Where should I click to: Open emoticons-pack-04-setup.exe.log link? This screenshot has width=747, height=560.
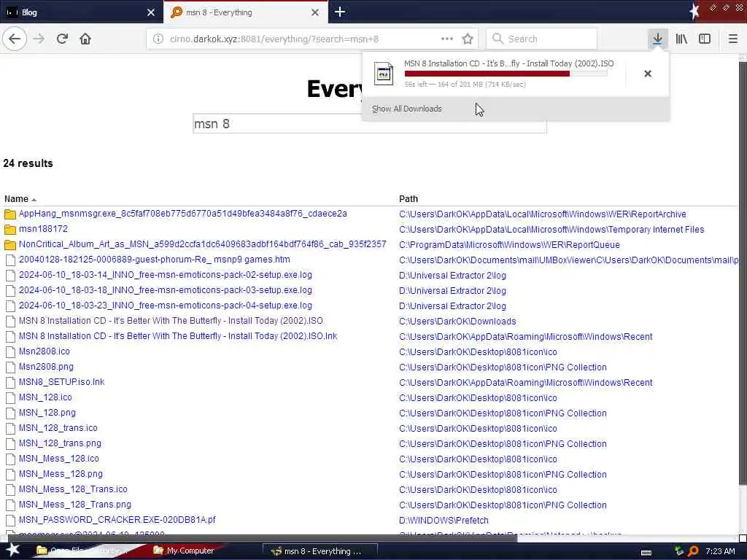click(x=166, y=306)
